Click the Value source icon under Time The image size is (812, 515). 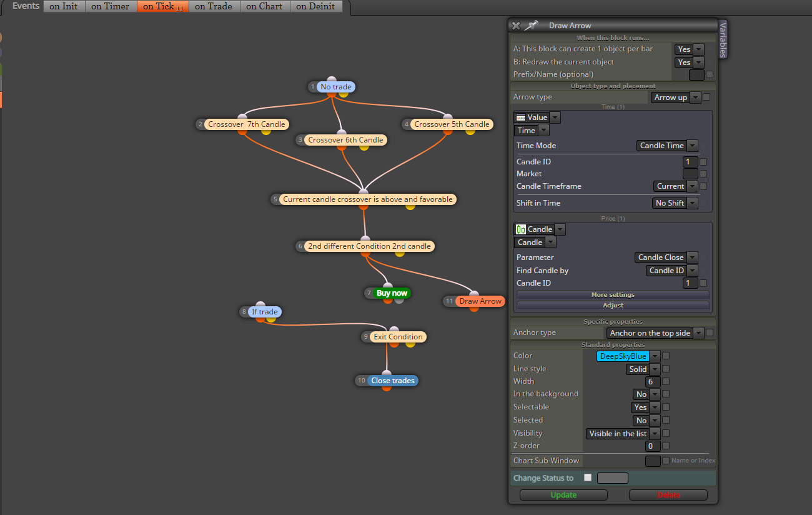(x=520, y=117)
